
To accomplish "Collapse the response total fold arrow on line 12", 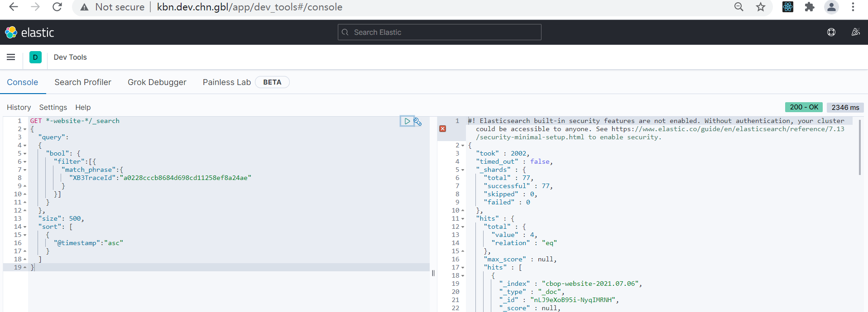I will pyautogui.click(x=463, y=227).
